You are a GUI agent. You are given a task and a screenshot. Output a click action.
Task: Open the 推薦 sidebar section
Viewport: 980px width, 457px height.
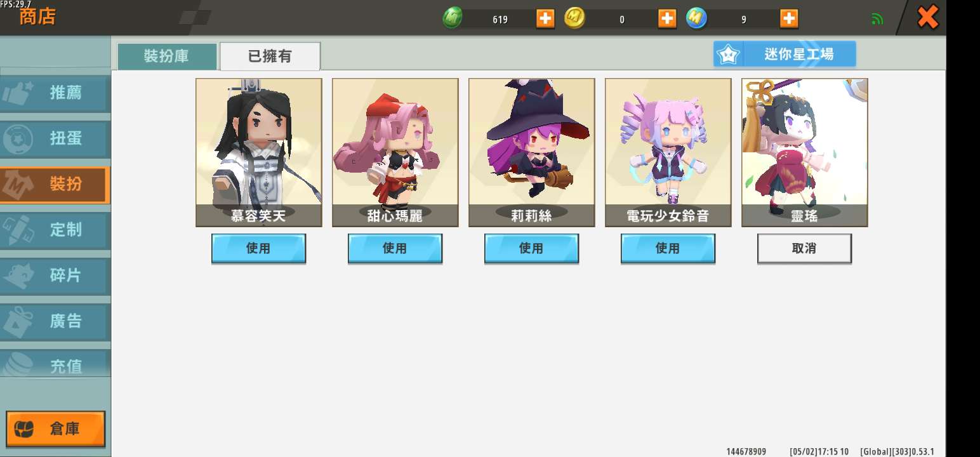click(x=55, y=93)
